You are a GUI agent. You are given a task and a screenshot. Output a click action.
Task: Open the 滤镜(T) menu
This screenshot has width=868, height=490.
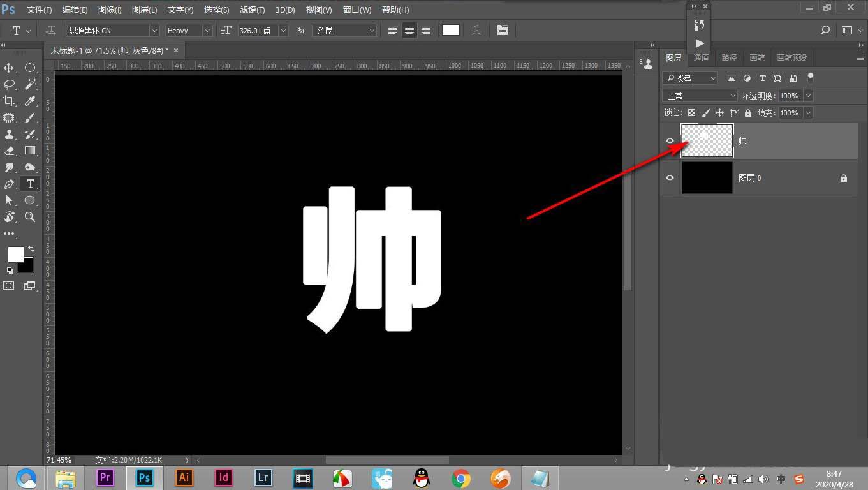(252, 10)
